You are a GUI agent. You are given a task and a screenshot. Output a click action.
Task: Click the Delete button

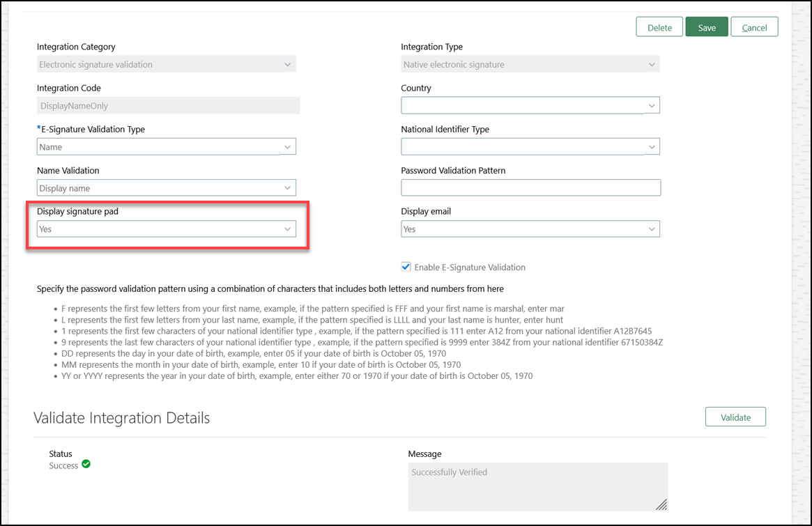click(659, 26)
